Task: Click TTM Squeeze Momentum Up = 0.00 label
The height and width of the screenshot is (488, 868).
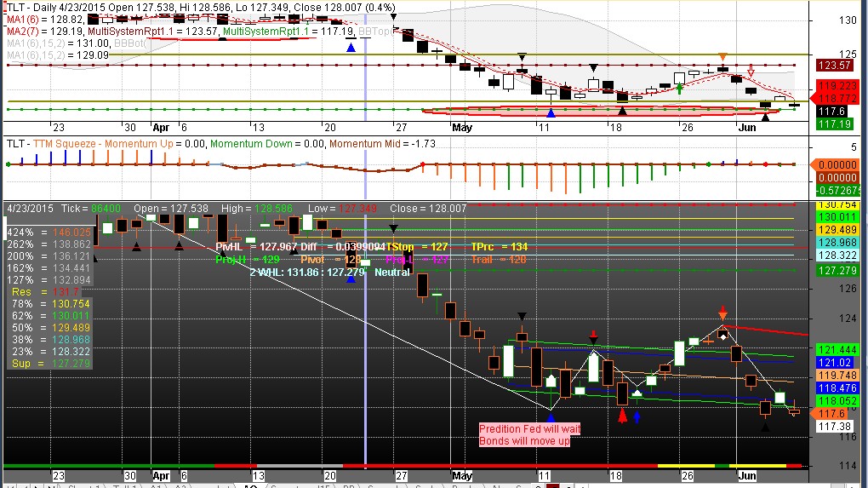Action: tap(119, 144)
